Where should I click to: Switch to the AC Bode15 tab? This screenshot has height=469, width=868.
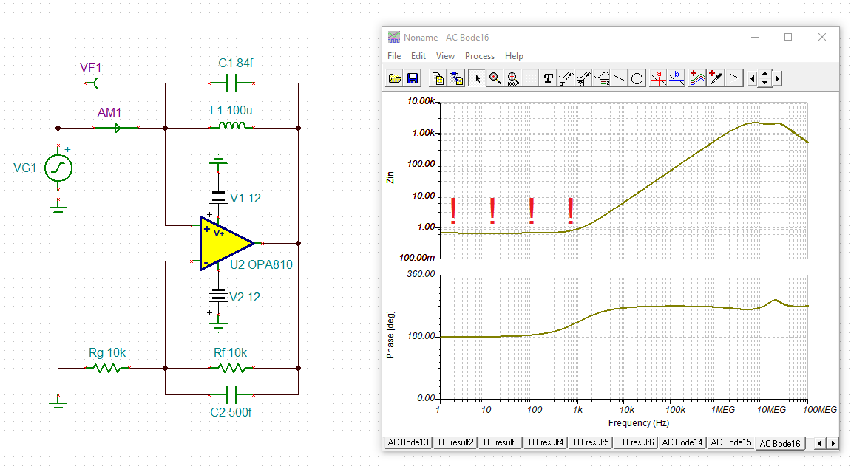pos(730,442)
